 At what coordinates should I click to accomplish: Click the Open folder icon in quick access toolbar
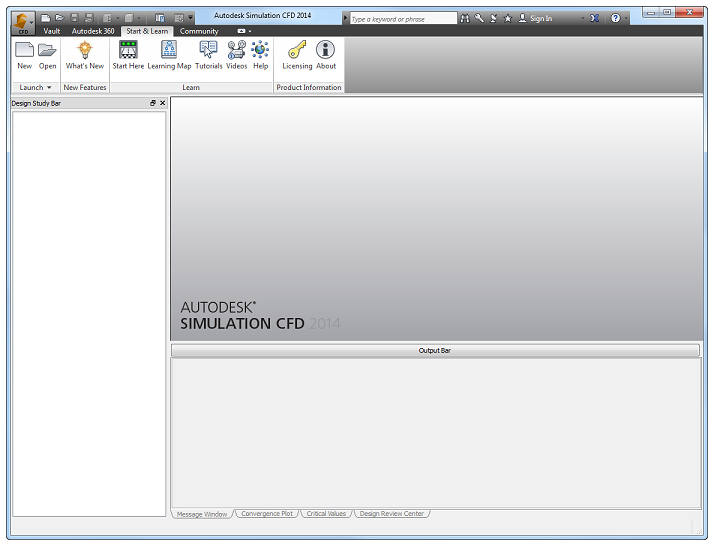60,18
